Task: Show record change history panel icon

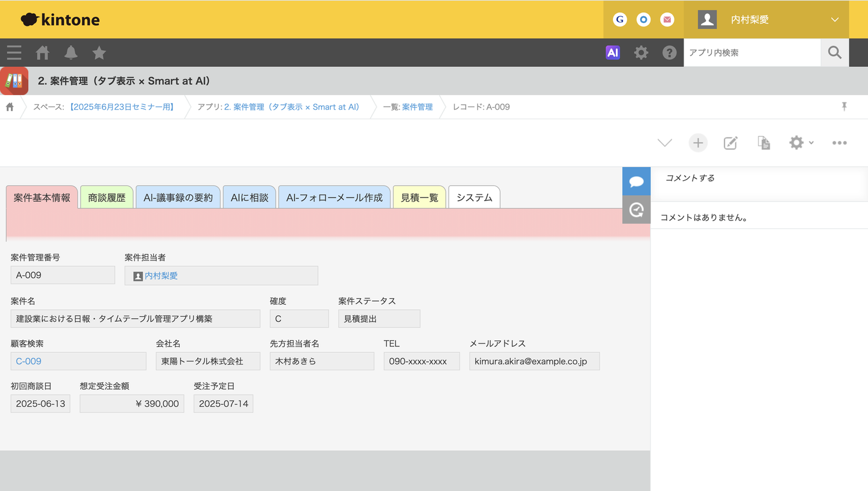Action: pos(636,210)
